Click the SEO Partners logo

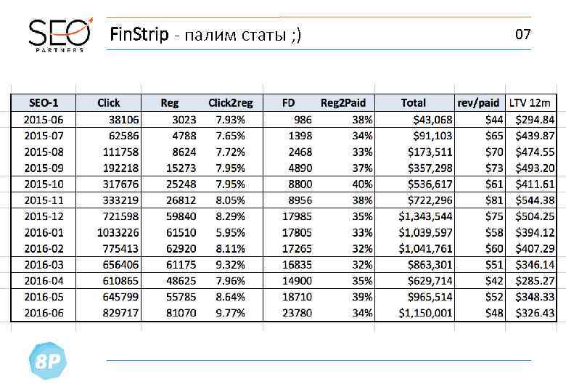tap(60, 35)
